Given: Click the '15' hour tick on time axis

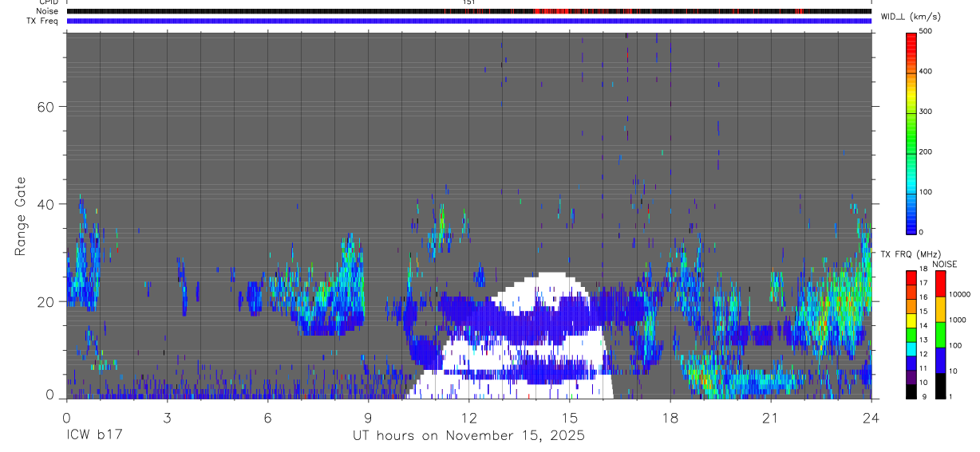Looking at the screenshot, I should 570,419.
